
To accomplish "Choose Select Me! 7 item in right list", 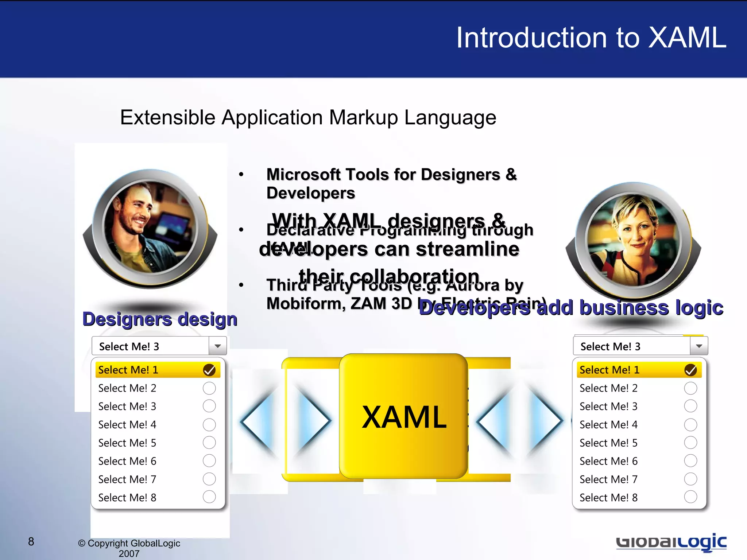I will (608, 479).
